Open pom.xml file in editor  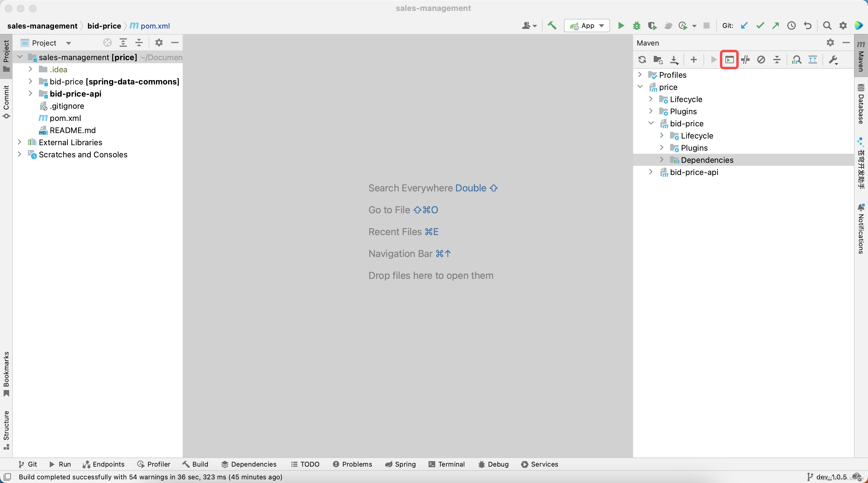point(65,118)
